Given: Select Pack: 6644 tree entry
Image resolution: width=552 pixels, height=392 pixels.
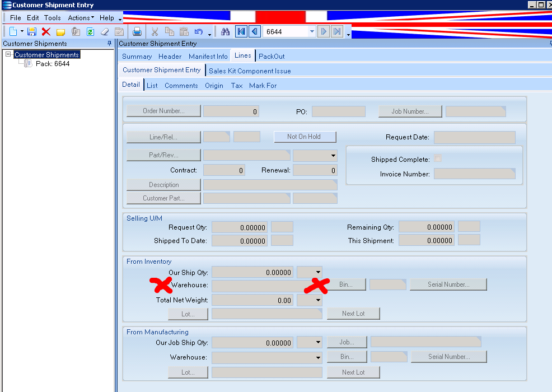Looking at the screenshot, I should pos(53,64).
